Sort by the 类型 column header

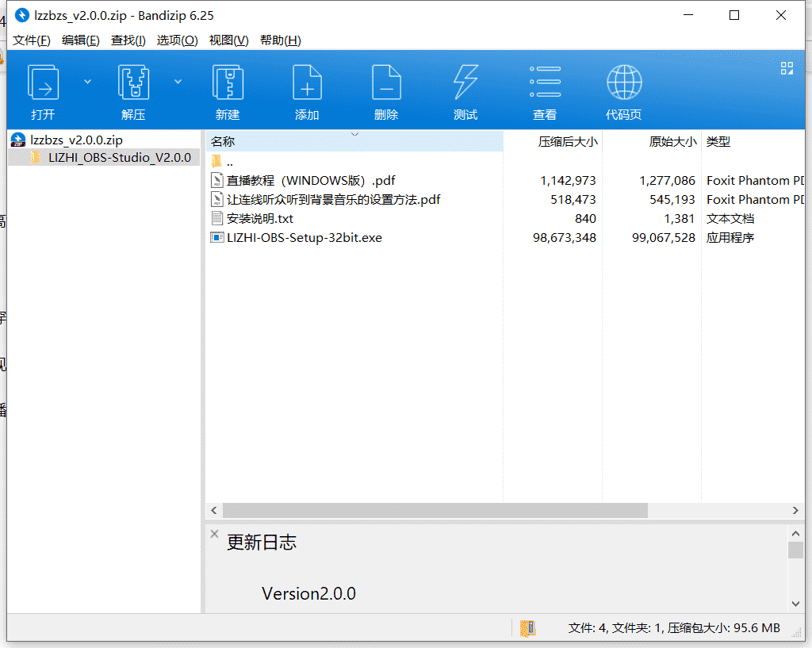(x=753, y=141)
